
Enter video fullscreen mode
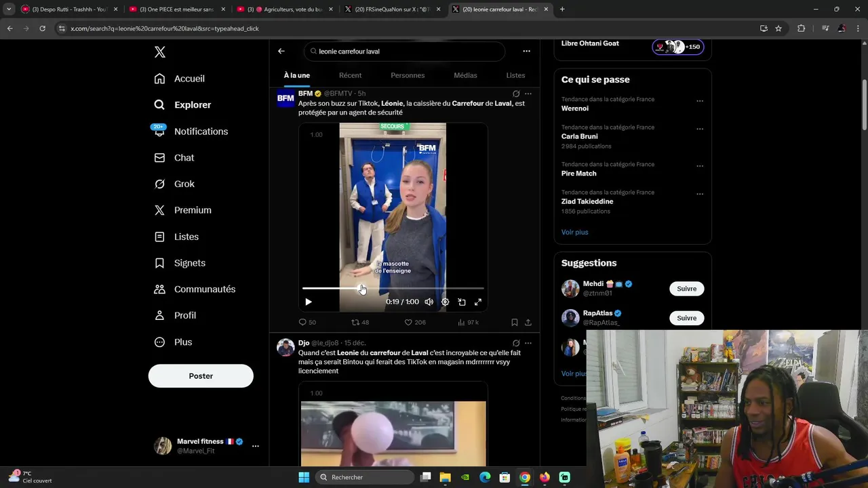[478, 302]
